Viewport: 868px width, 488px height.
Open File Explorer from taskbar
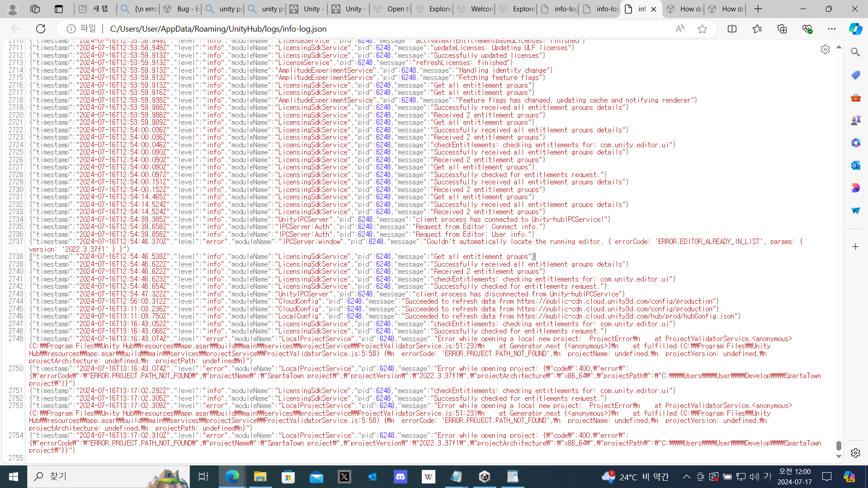point(260,476)
